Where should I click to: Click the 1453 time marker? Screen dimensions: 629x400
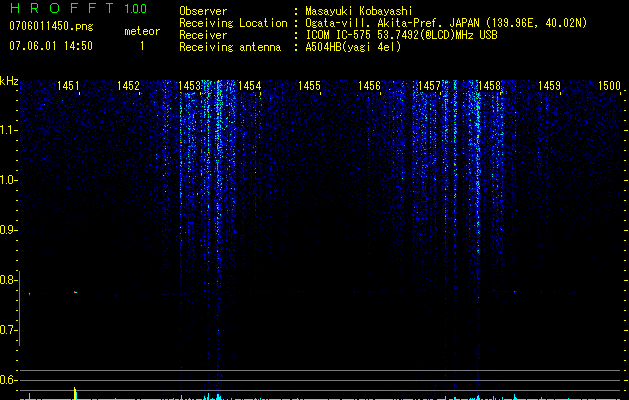coord(189,86)
